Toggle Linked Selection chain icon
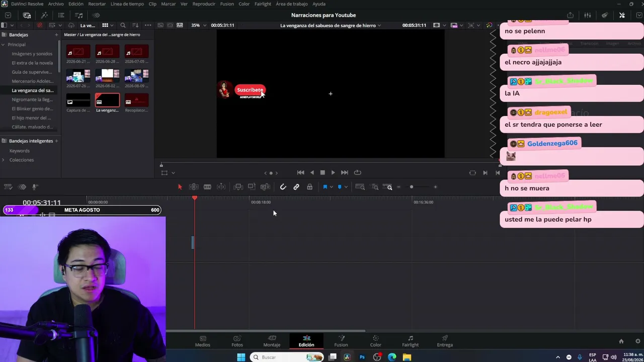The height and width of the screenshot is (362, 644). (296, 187)
